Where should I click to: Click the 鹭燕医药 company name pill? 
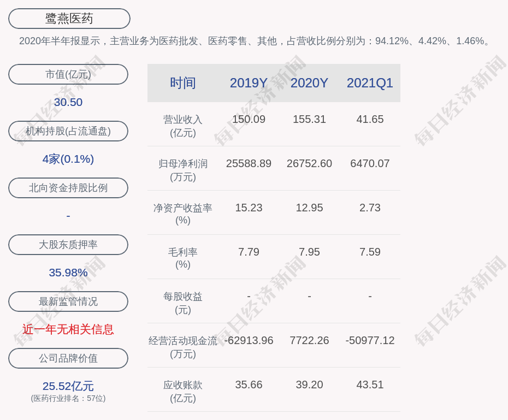point(69,19)
